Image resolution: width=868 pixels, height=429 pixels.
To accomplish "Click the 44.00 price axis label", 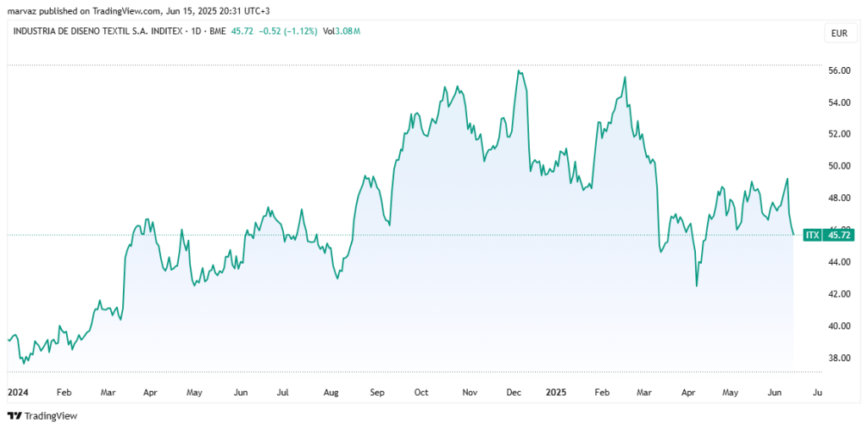I will coord(839,262).
